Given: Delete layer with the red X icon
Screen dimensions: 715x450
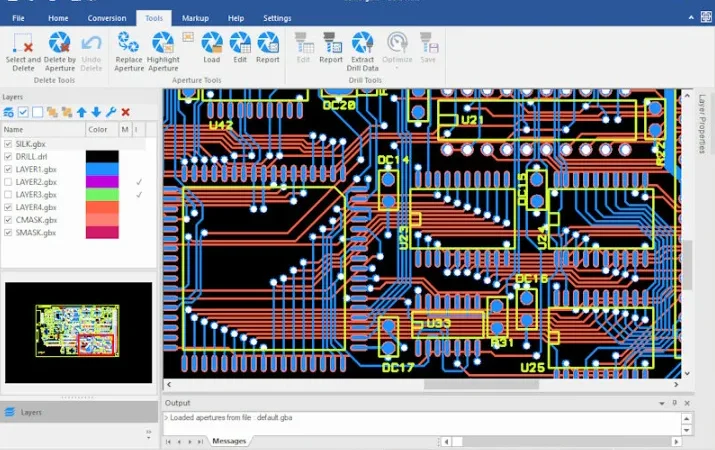Looking at the screenshot, I should tap(125, 112).
